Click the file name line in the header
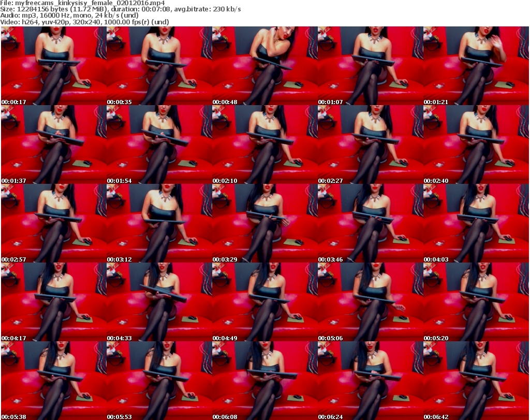The width and height of the screenshot is (530, 420). point(82,3)
